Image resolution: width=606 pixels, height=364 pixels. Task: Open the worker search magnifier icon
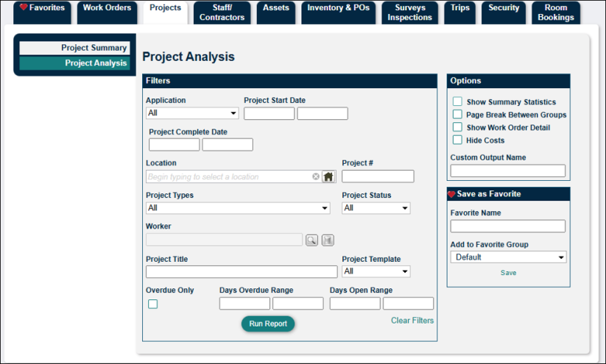[x=312, y=240]
